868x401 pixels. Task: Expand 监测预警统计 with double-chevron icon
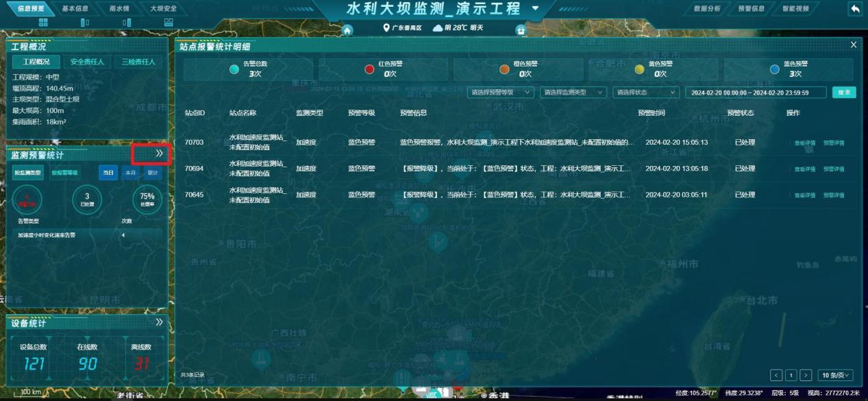point(159,154)
